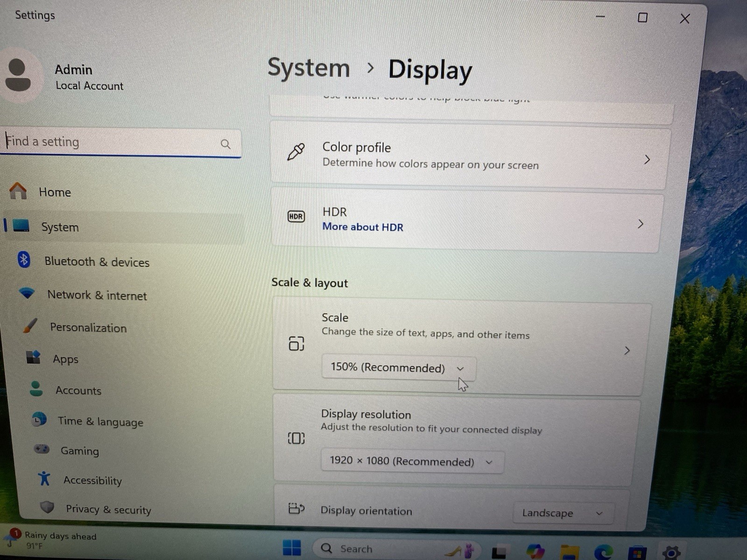Click the HDR badge icon
The width and height of the screenshot is (747, 560).
tap(296, 217)
